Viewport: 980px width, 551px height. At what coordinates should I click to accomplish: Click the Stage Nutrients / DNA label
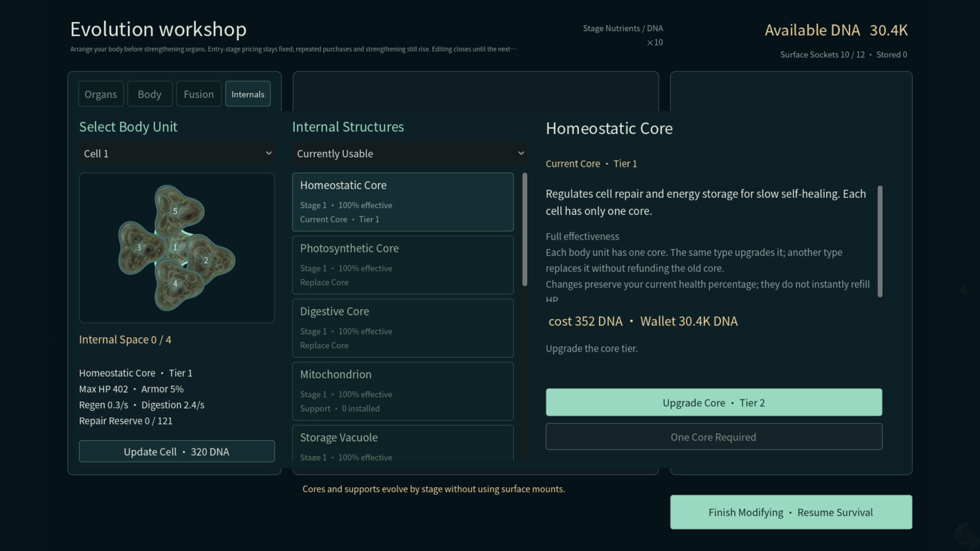coord(623,29)
